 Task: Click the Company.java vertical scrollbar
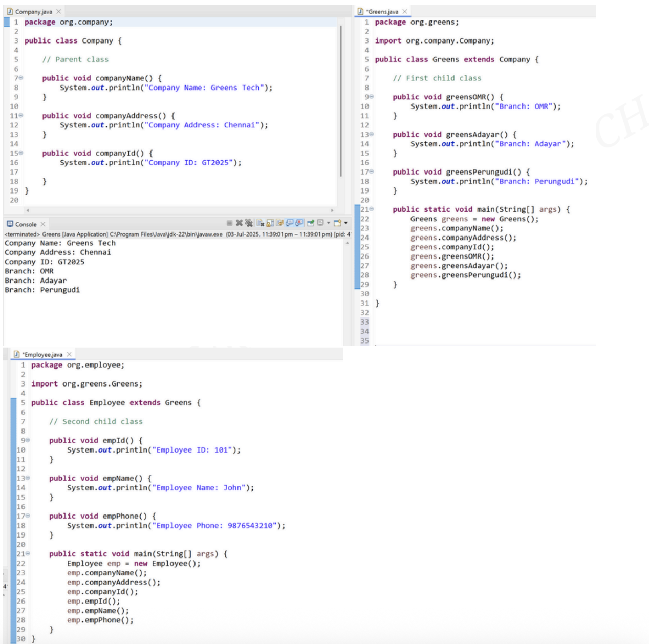click(x=340, y=102)
